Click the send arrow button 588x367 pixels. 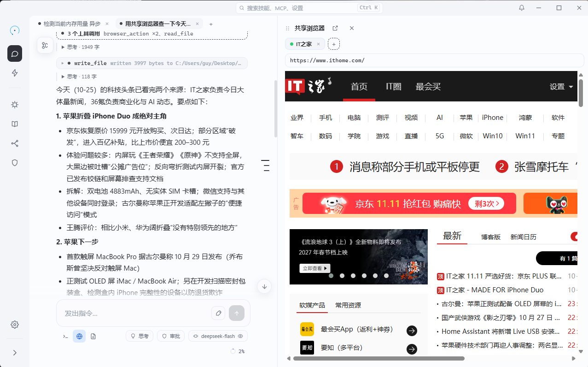[237, 313]
